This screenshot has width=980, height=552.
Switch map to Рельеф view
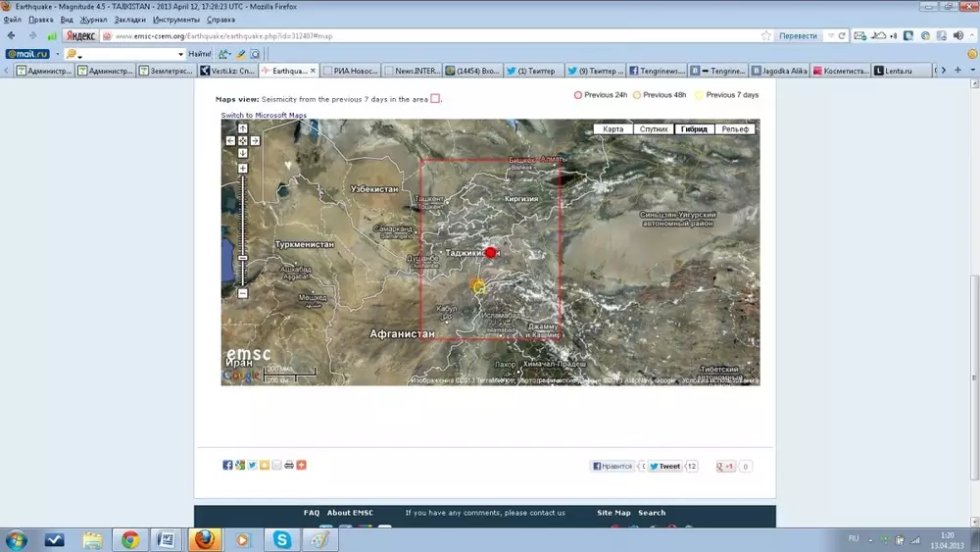point(735,129)
